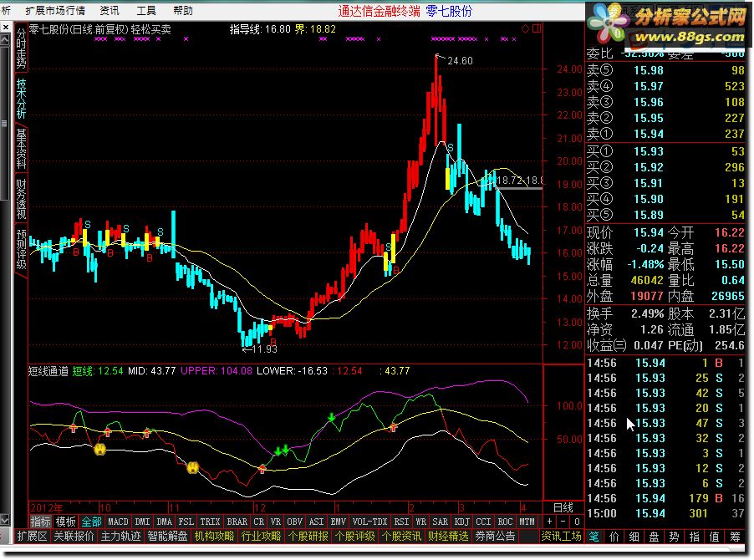Open the 个股评级 tab
The height and width of the screenshot is (560, 754).
coord(354,536)
